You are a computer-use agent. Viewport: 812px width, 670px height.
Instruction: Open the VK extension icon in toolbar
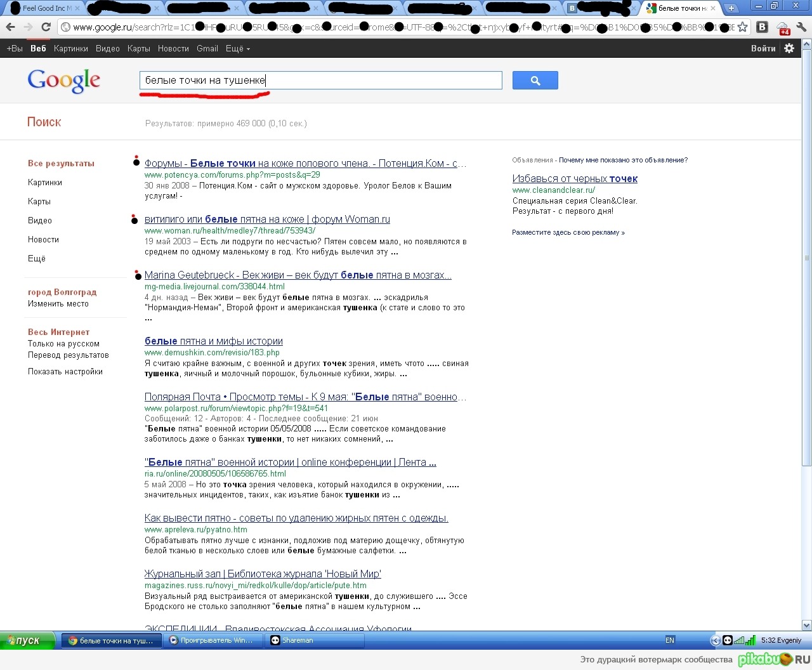(x=763, y=27)
